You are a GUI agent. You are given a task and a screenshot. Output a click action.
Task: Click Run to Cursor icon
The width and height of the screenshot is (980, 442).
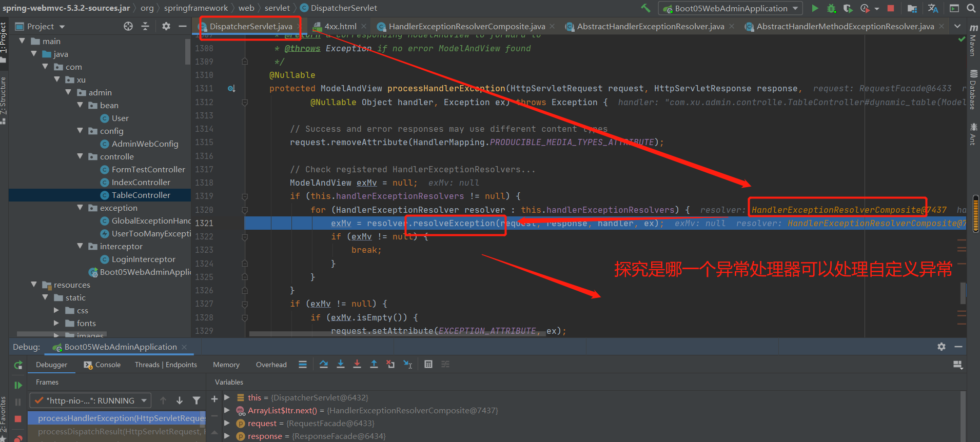[x=408, y=364]
